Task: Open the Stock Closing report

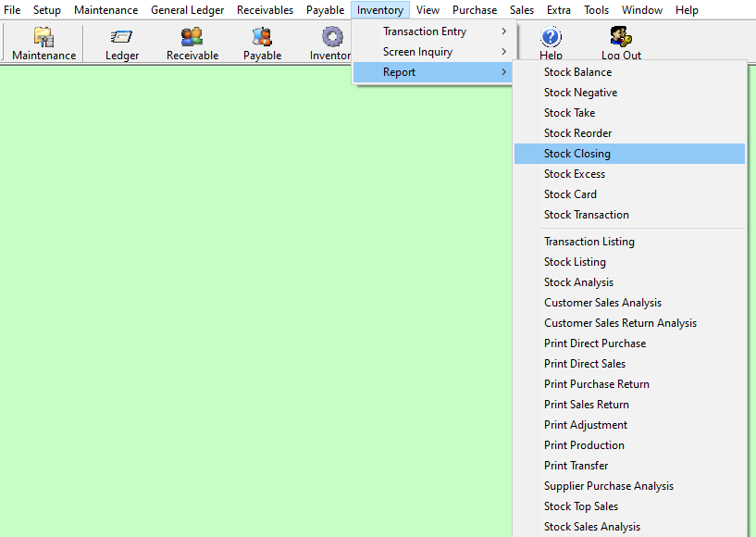Action: 629,154
